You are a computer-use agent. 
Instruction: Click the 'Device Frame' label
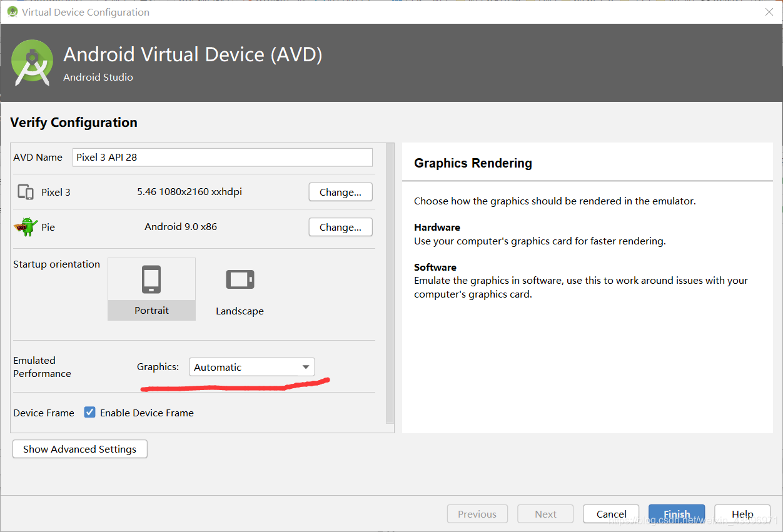[44, 413]
